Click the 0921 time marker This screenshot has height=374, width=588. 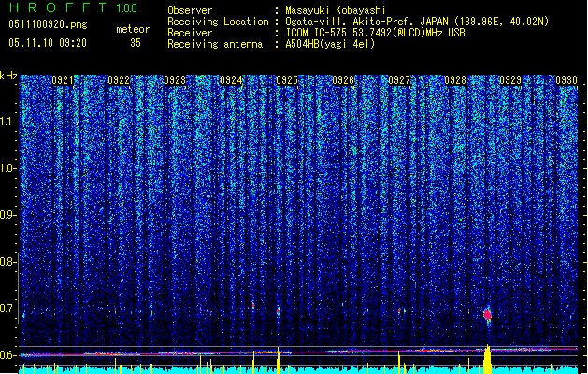(x=63, y=80)
